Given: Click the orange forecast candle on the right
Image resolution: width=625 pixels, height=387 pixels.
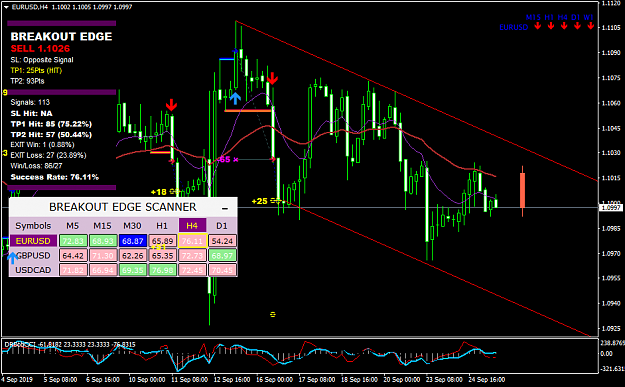Looking at the screenshot, I should [x=522, y=191].
